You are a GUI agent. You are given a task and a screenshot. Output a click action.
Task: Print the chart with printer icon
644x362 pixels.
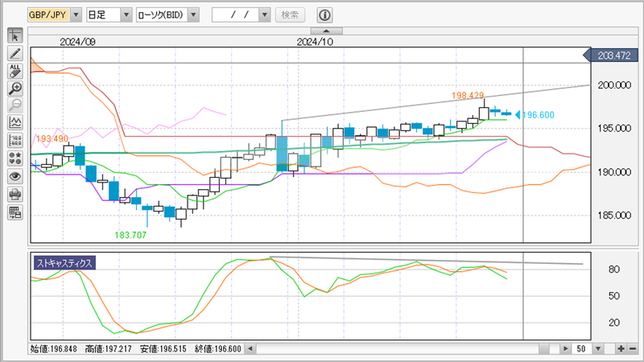pos(14,194)
